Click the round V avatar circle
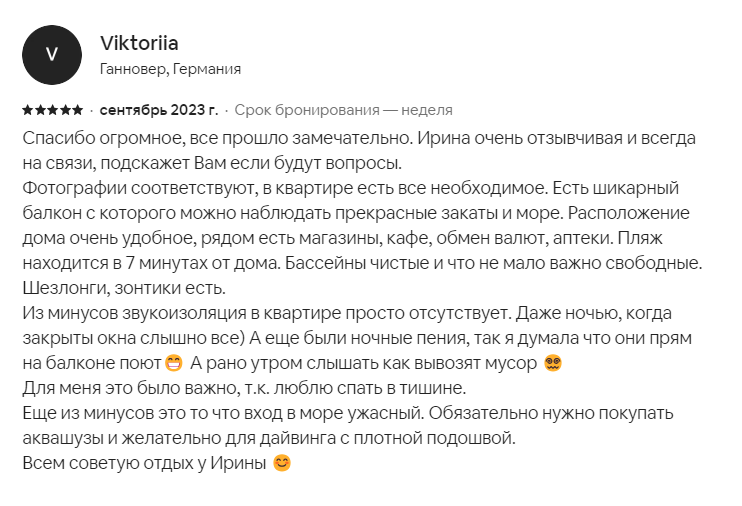The height and width of the screenshot is (506, 742). tap(52, 55)
